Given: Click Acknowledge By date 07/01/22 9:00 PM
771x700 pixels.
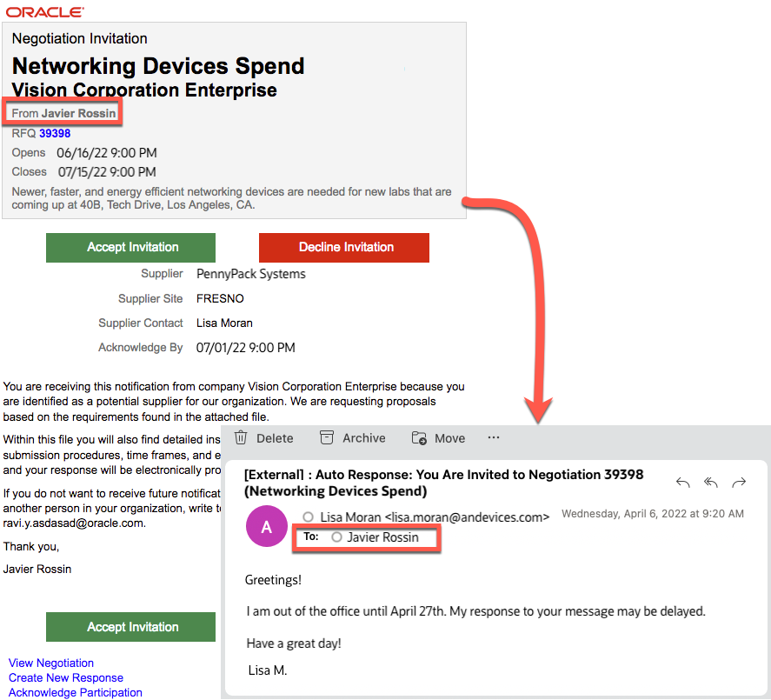Looking at the screenshot, I should 245,348.
